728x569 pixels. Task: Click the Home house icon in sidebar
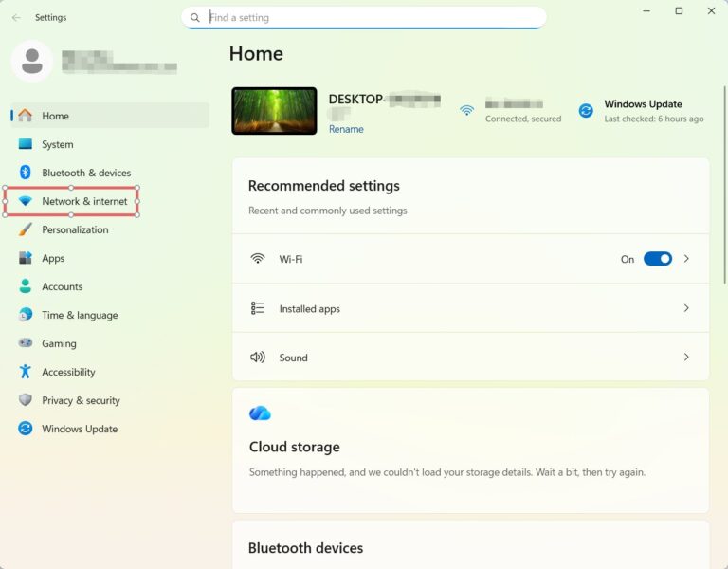25,115
